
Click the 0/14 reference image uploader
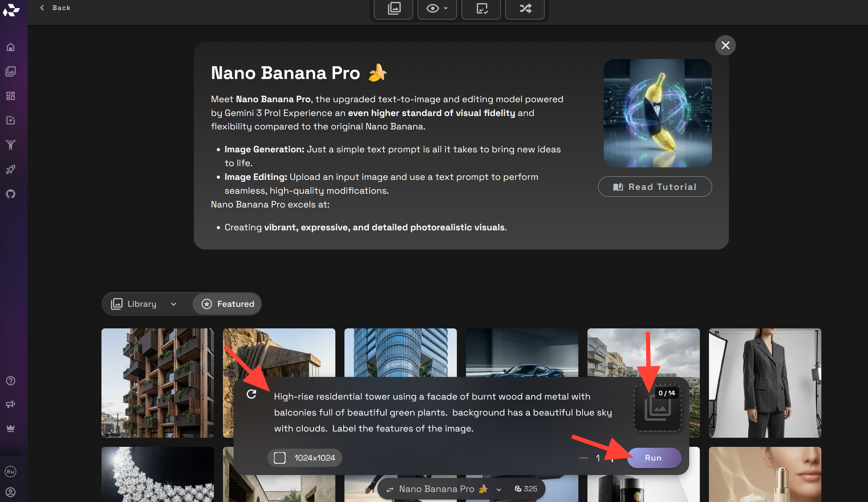coord(658,408)
